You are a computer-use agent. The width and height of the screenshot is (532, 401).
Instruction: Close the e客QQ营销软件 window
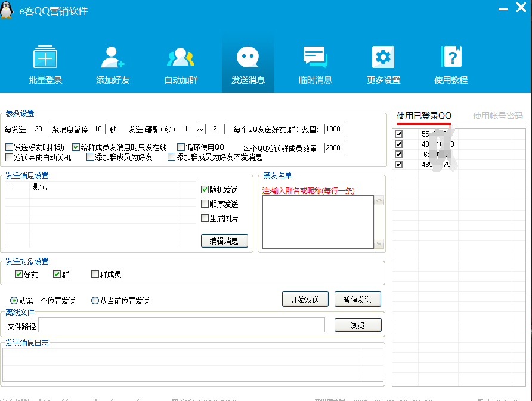521,7
